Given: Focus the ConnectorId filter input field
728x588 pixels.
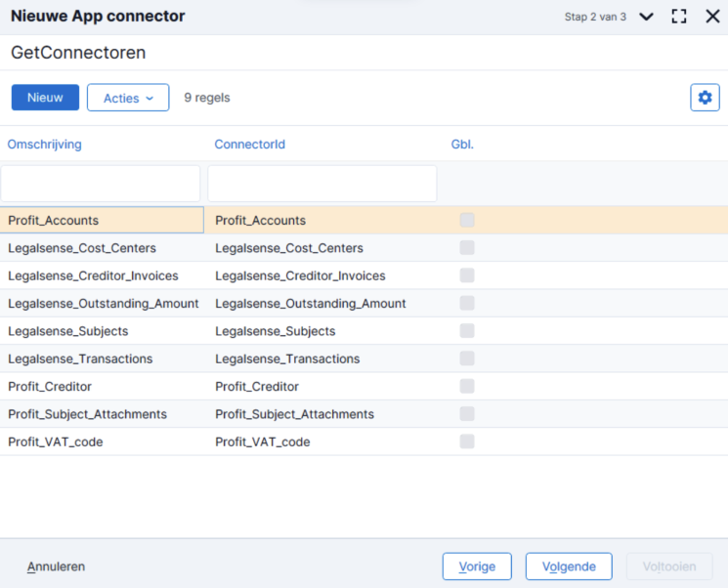Looking at the screenshot, I should point(322,184).
